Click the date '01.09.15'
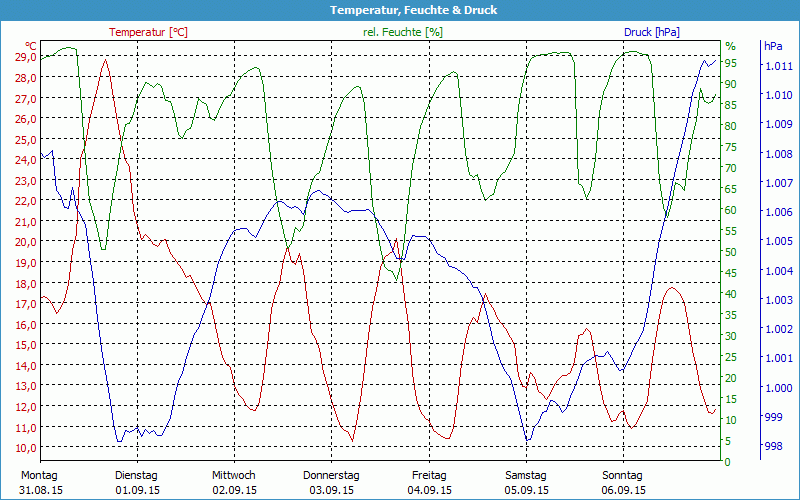Viewport: 800px width, 500px height. click(138, 490)
